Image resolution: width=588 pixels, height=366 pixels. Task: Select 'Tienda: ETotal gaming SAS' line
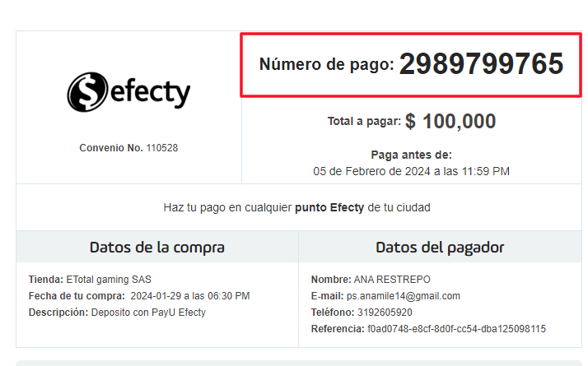(x=90, y=280)
